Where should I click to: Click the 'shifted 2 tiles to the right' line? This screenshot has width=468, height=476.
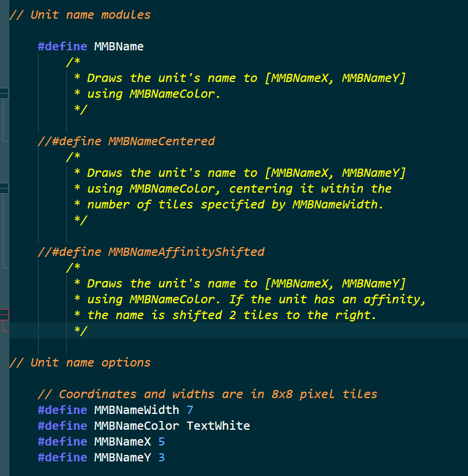pyautogui.click(x=231, y=315)
